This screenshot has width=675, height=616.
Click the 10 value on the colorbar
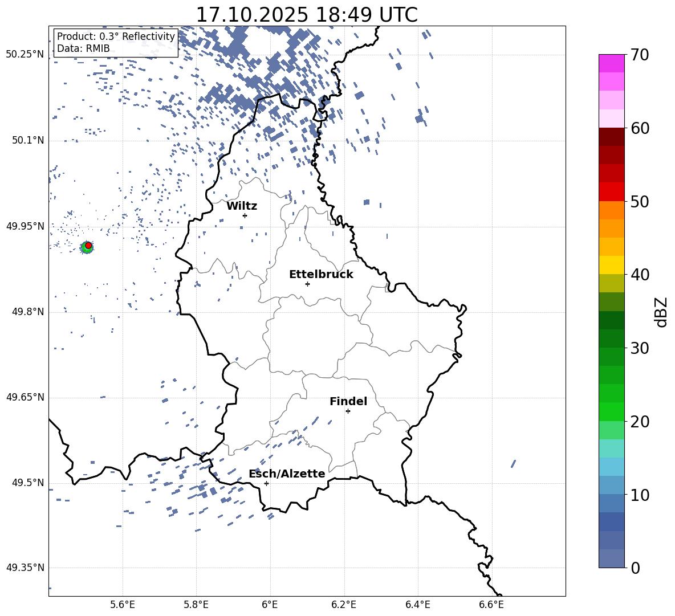pyautogui.click(x=640, y=495)
